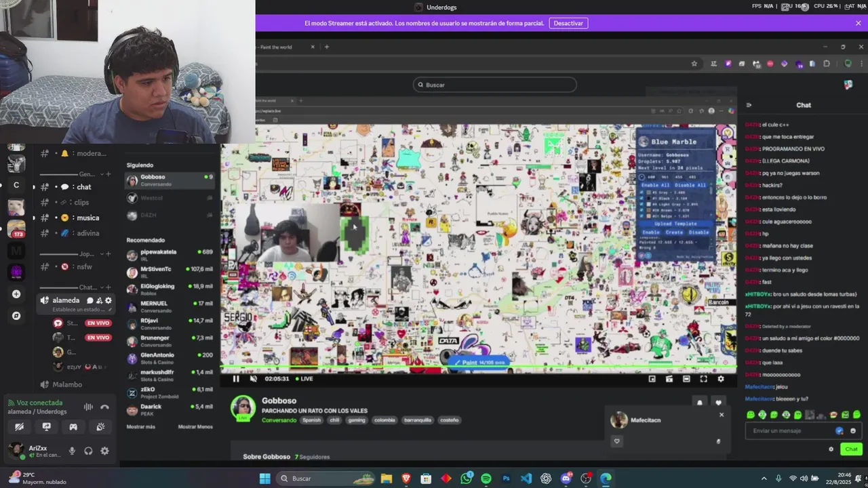Send message with the green Chat button
This screenshot has width=868, height=488.
pos(851,449)
